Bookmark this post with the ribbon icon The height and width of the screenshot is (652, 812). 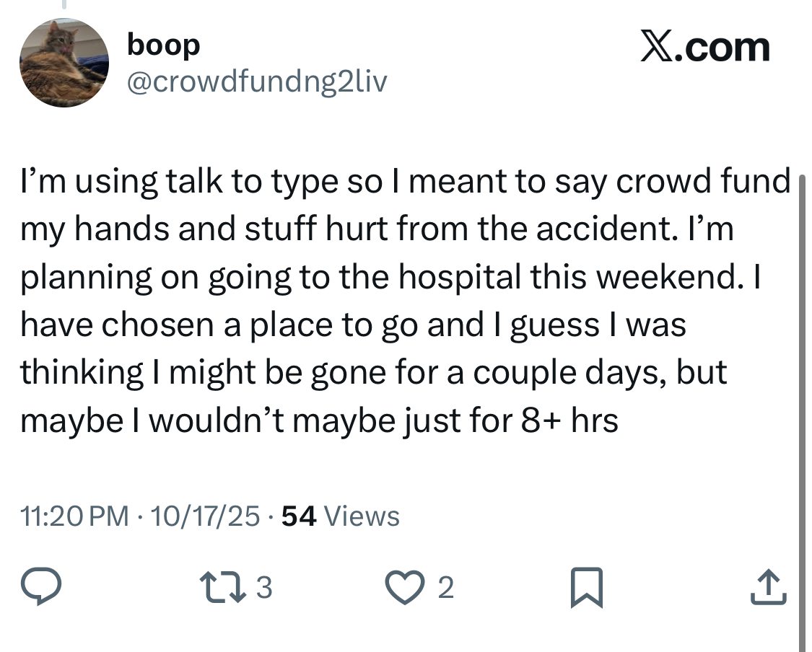[586, 587]
